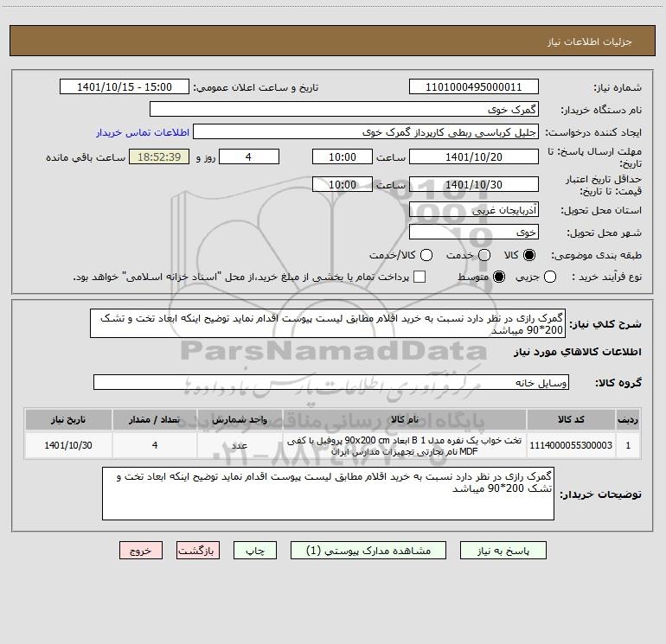Click the requester field جلیل کرباسی ربطی
Screen dimensions: 666x644
[366, 131]
